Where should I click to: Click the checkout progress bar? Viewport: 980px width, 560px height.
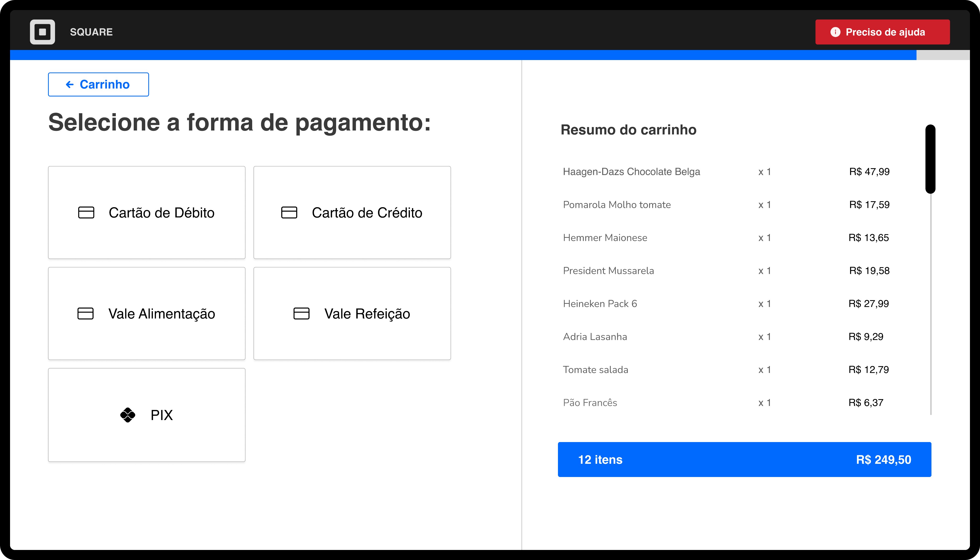490,55
